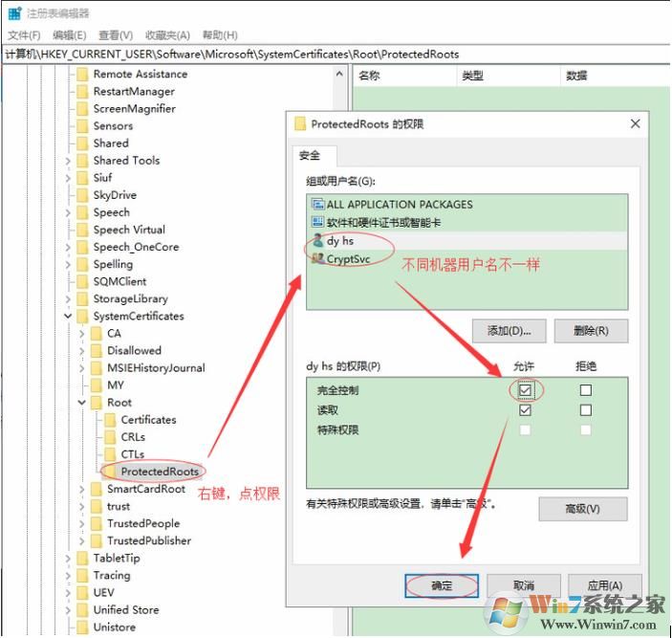Image resolution: width=672 pixels, height=638 pixels.
Task: Click the ALL APPLICATION PACKAGES group icon
Action: (x=317, y=204)
